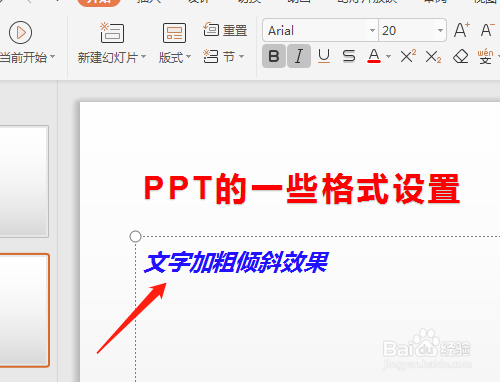Viewport: 500px width, 382px height.
Task: Open the 当前开始 dropdown arrow
Action: click(53, 57)
